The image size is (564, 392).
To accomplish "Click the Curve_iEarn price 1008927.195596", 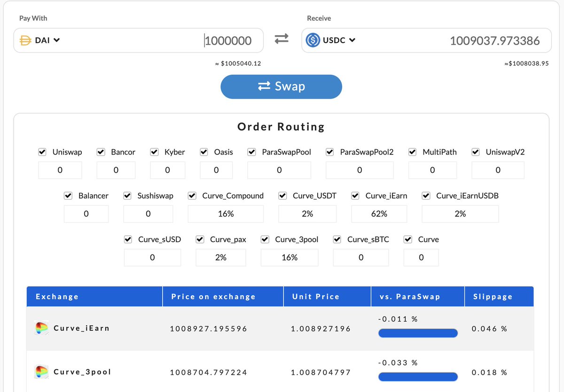I will (x=208, y=329).
